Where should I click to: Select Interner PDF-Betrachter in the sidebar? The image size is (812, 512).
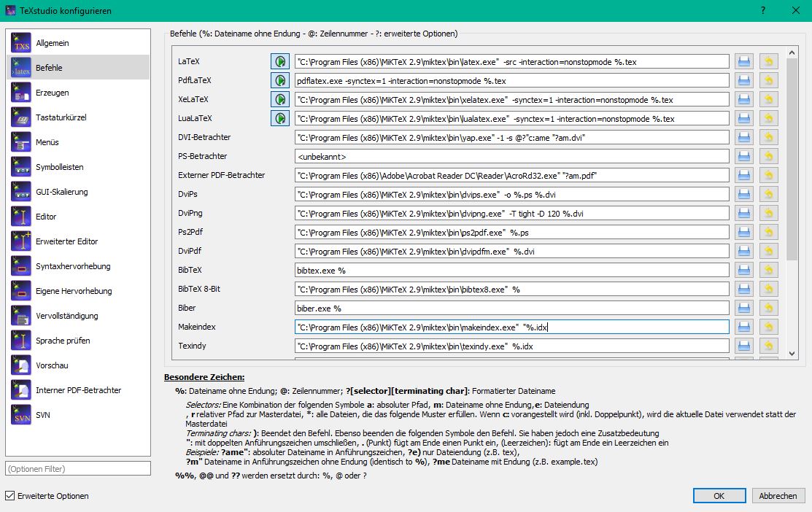tap(78, 391)
